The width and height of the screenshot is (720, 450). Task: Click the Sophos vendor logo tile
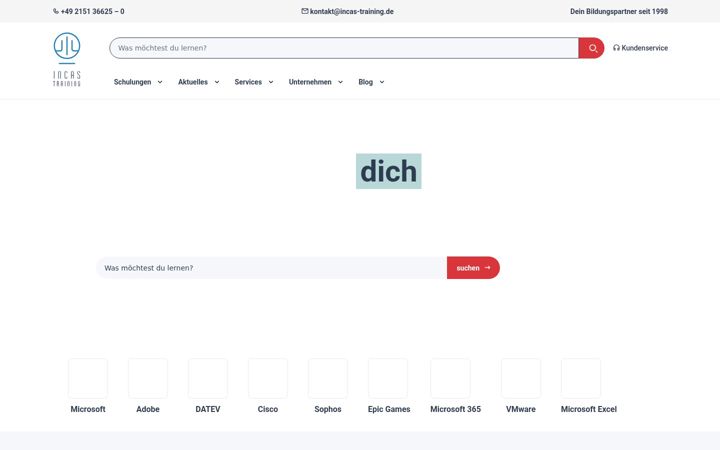tap(328, 378)
